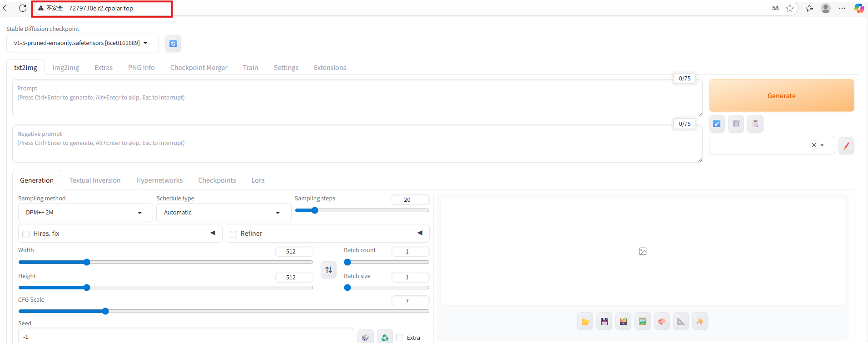Open the output images folder icon
This screenshot has width=868, height=343.
pyautogui.click(x=585, y=322)
